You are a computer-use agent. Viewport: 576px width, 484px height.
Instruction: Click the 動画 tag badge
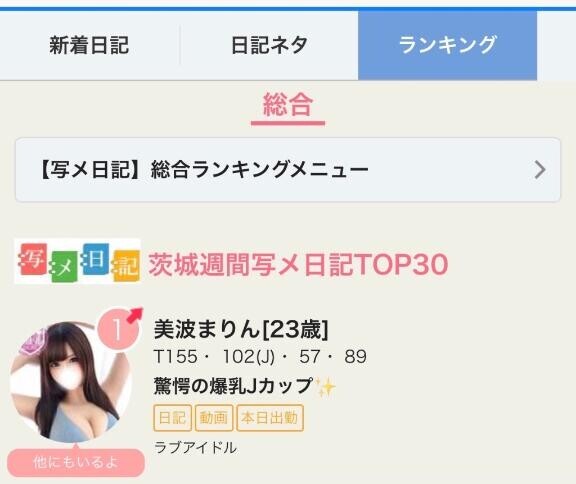(x=214, y=418)
